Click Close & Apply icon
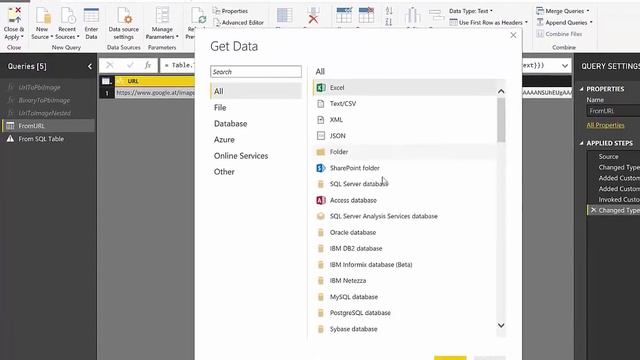Screen dimensions: 640x360 pyautogui.click(x=14, y=16)
